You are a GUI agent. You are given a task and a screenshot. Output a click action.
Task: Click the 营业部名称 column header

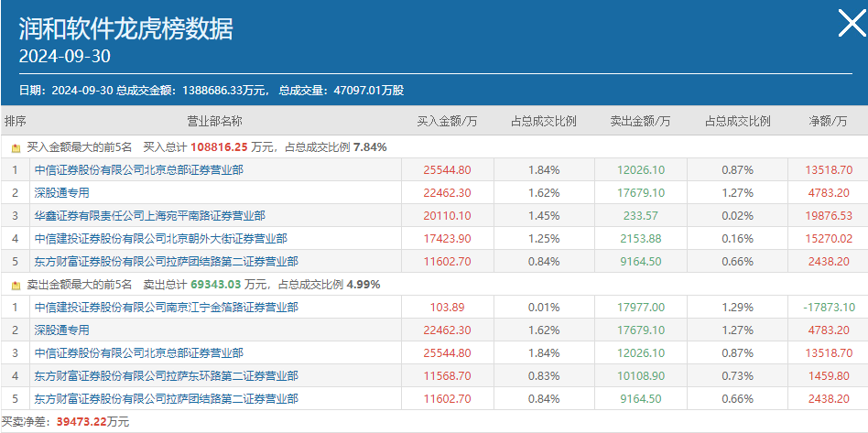(215, 121)
